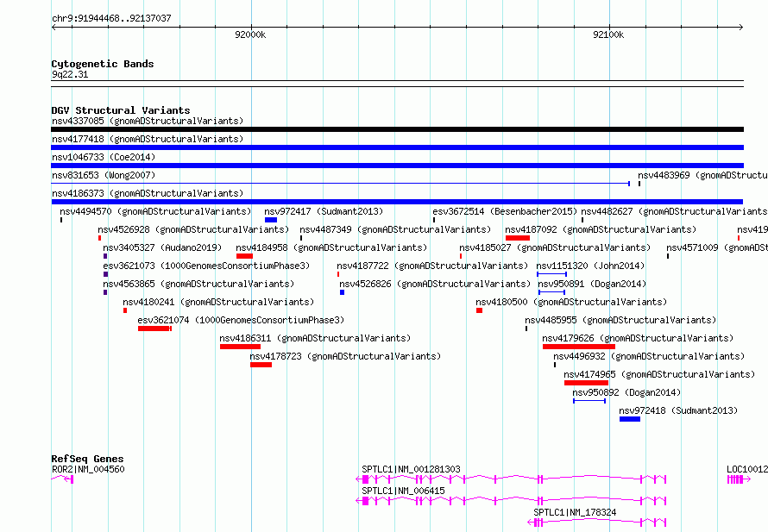
Task: Click the SPTLC1|NM_178324 transcript label
Action: pos(575,512)
